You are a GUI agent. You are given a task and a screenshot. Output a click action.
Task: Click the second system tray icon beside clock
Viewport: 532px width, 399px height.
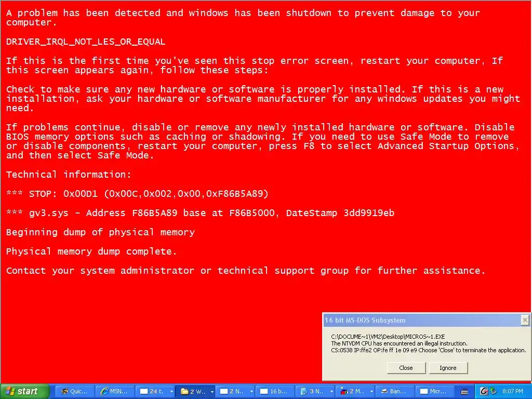tap(494, 391)
